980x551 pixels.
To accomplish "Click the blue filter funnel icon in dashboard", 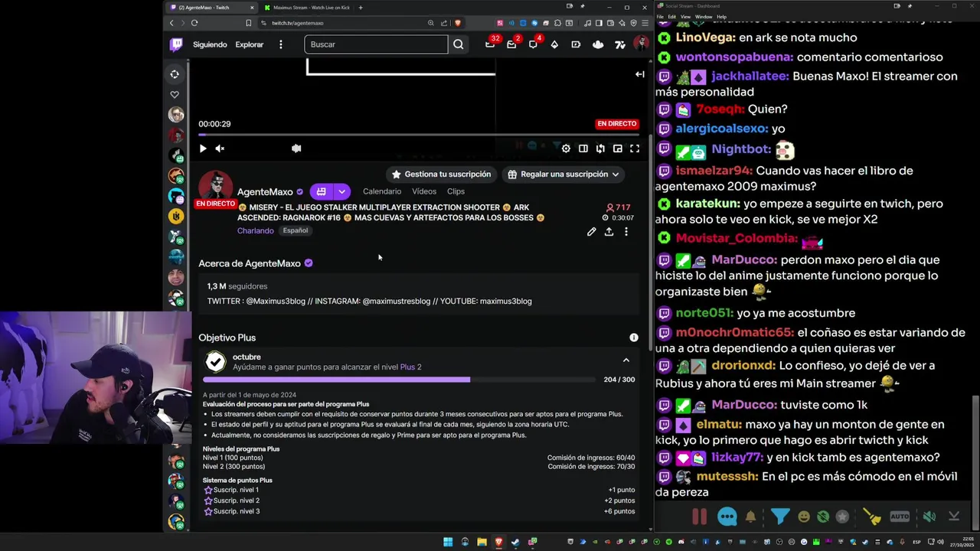I will [x=779, y=517].
